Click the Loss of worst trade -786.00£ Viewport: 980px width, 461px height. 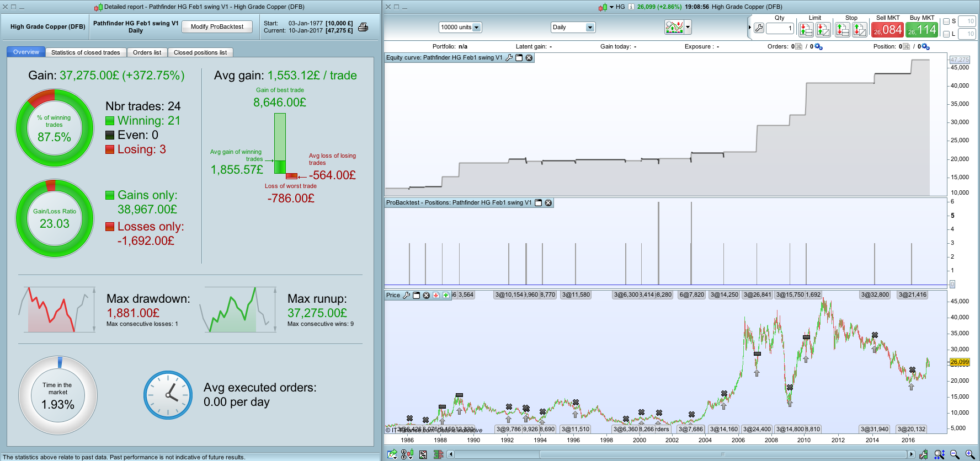pos(291,199)
